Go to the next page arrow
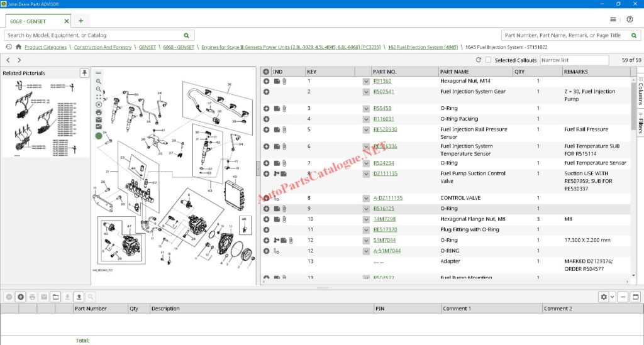 (19, 60)
